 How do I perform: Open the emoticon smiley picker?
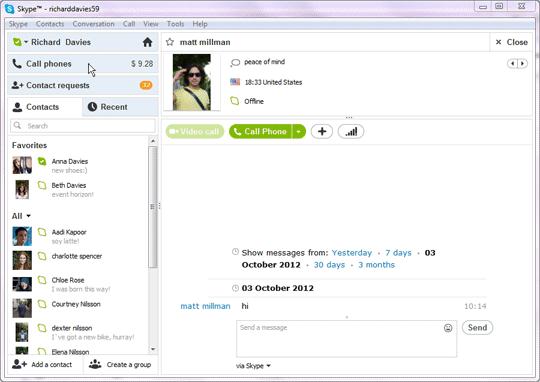coord(448,328)
